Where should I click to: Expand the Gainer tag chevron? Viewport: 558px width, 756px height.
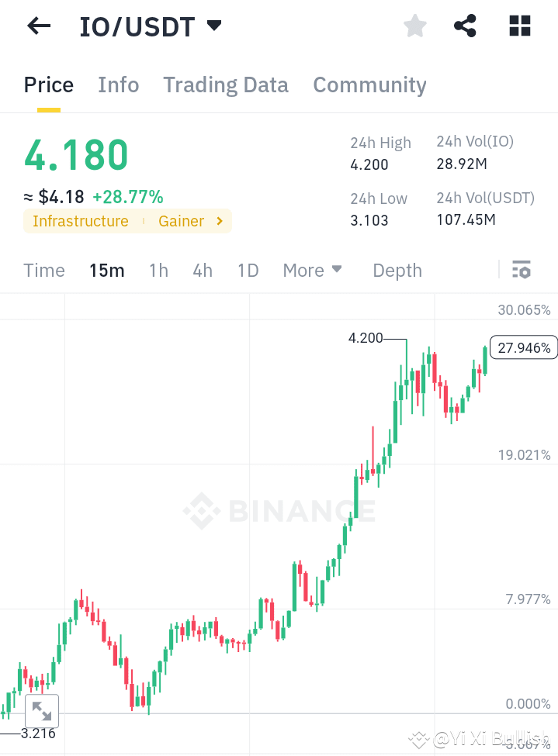(x=218, y=221)
